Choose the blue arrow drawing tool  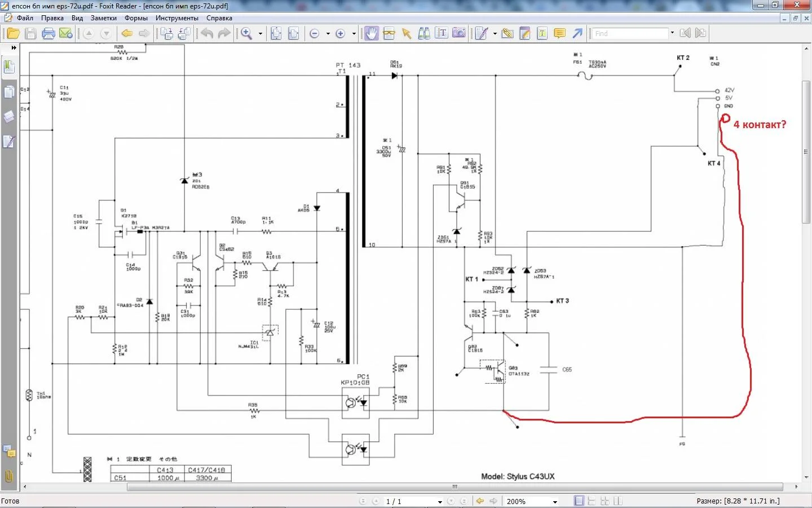click(577, 34)
